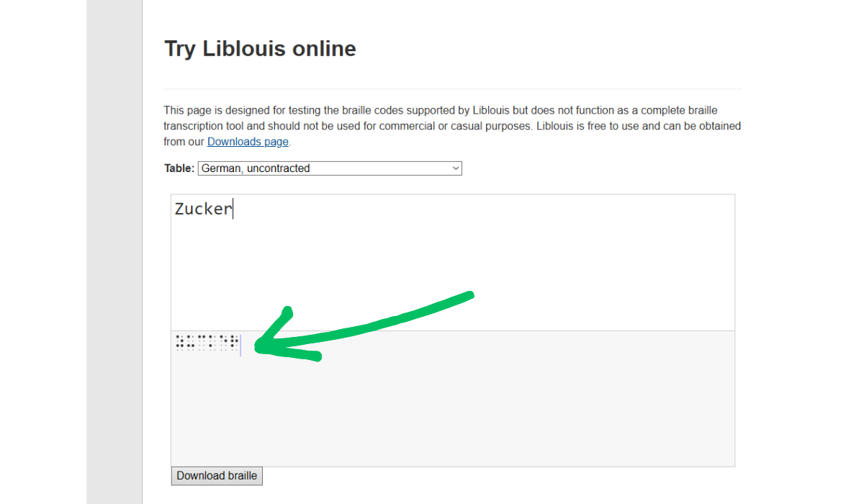Open the Table selection dropdown
Image resolution: width=864 pixels, height=504 pixels.
[329, 168]
